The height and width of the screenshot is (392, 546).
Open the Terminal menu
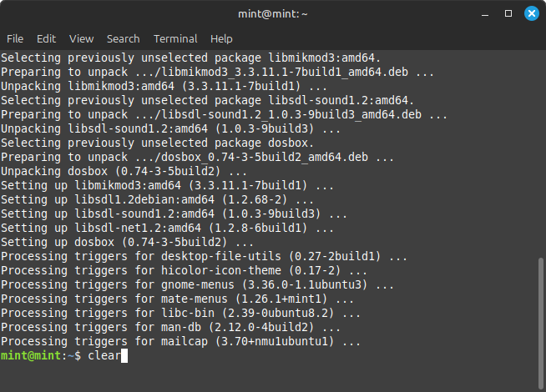coord(175,38)
